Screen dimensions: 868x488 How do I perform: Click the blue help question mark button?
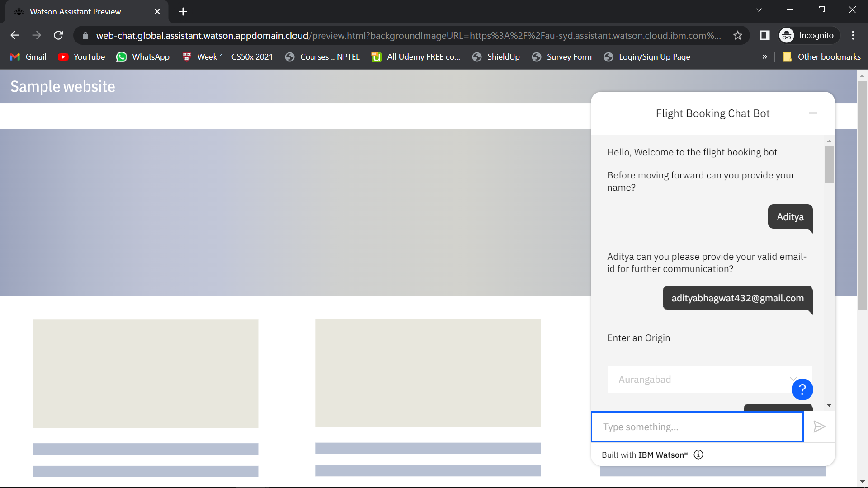(802, 389)
